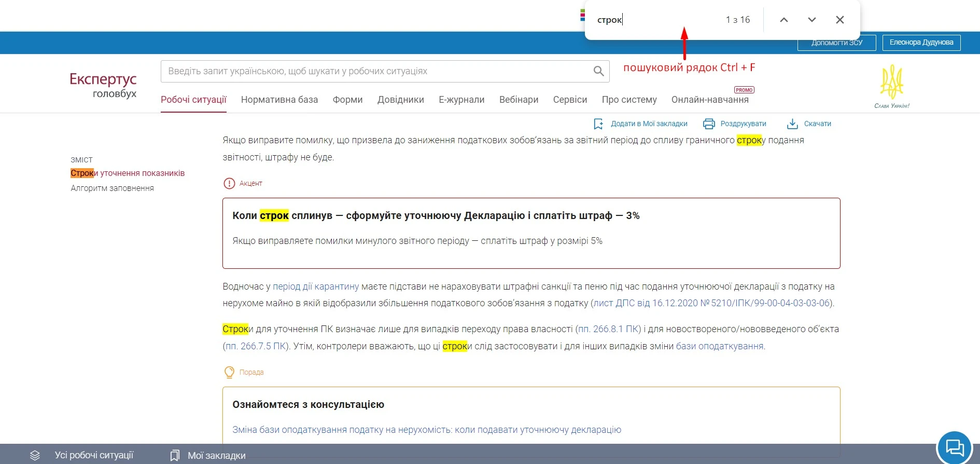This screenshot has height=464, width=980.
Task: Close the browser find bar
Action: click(x=840, y=20)
